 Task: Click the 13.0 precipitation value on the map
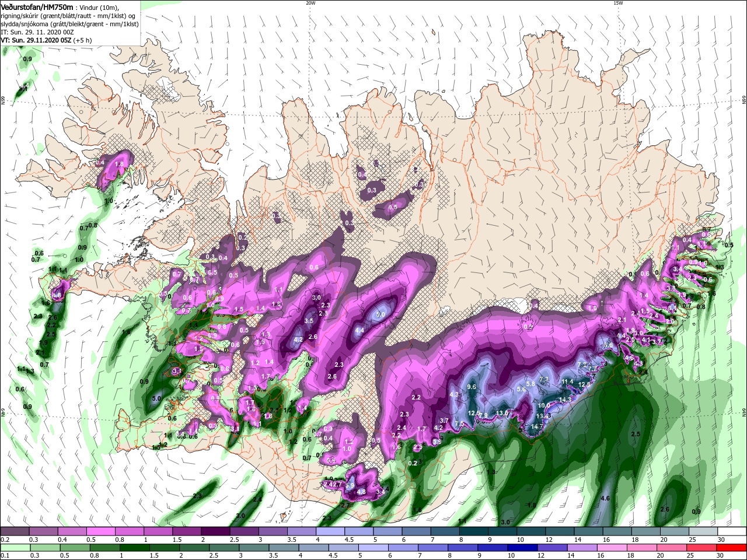click(502, 413)
